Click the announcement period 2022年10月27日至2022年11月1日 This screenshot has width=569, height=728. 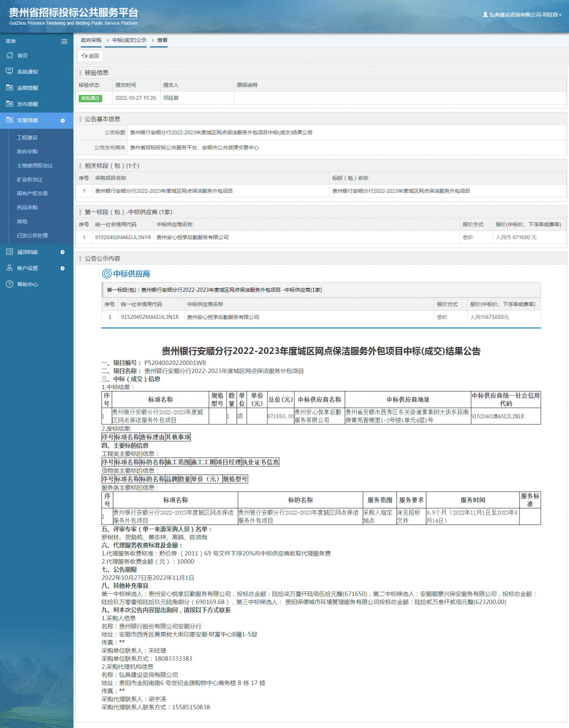(148, 578)
